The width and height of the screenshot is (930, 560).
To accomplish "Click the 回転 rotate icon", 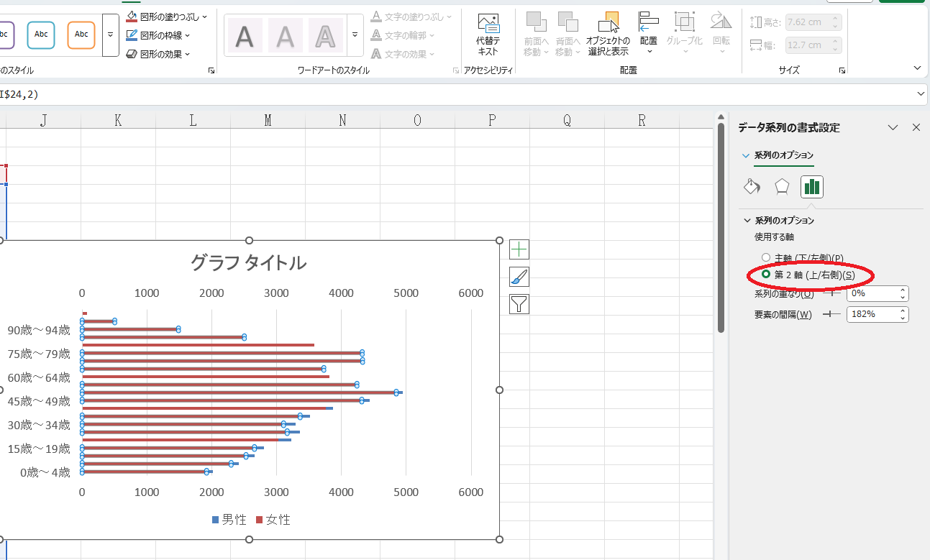I will click(x=720, y=22).
